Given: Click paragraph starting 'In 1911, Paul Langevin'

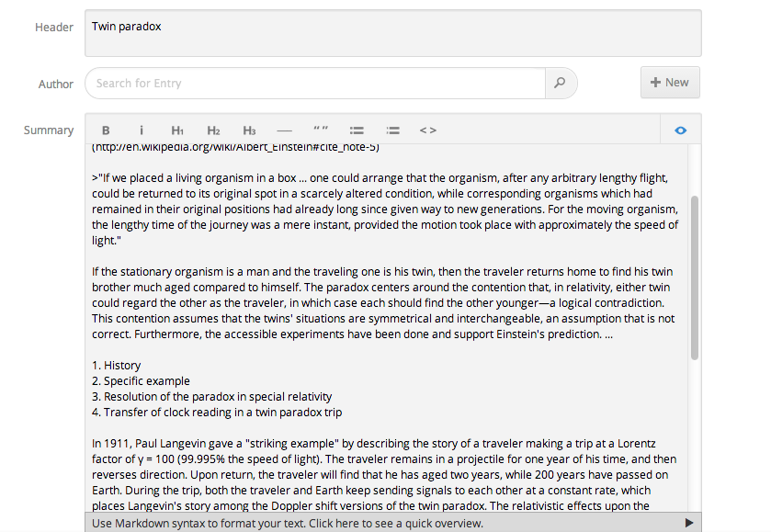Looking at the screenshot, I should [384, 474].
